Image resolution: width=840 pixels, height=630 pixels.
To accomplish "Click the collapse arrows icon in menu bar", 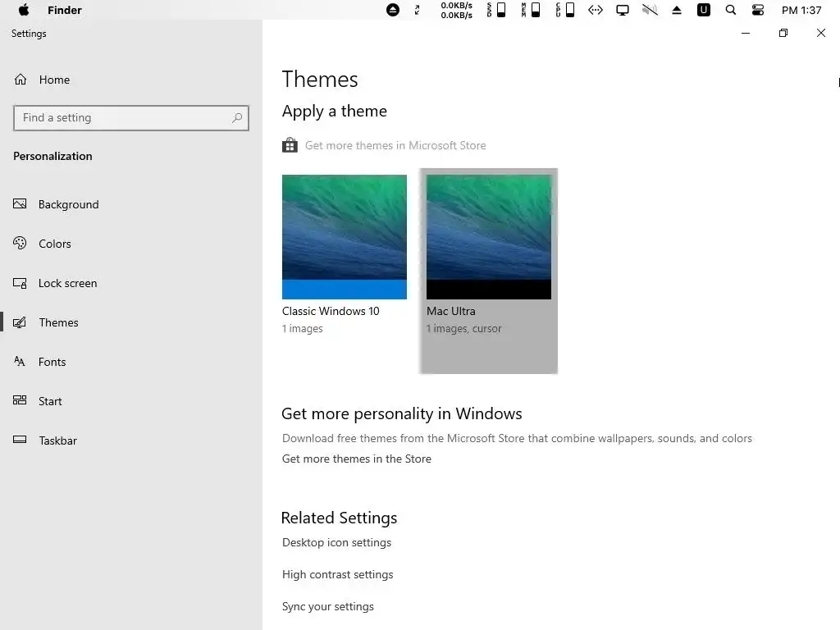I will coord(418,10).
